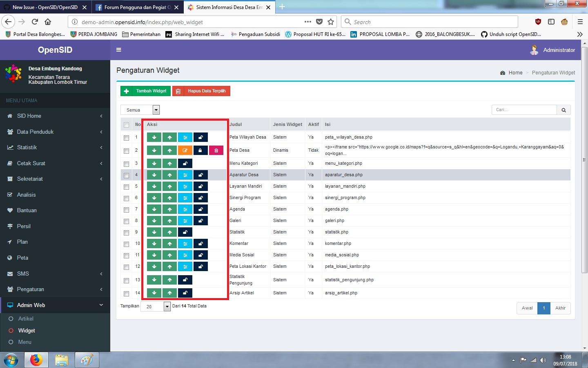
Task: Click the search magnifier beside Cari field
Action: coord(563,110)
